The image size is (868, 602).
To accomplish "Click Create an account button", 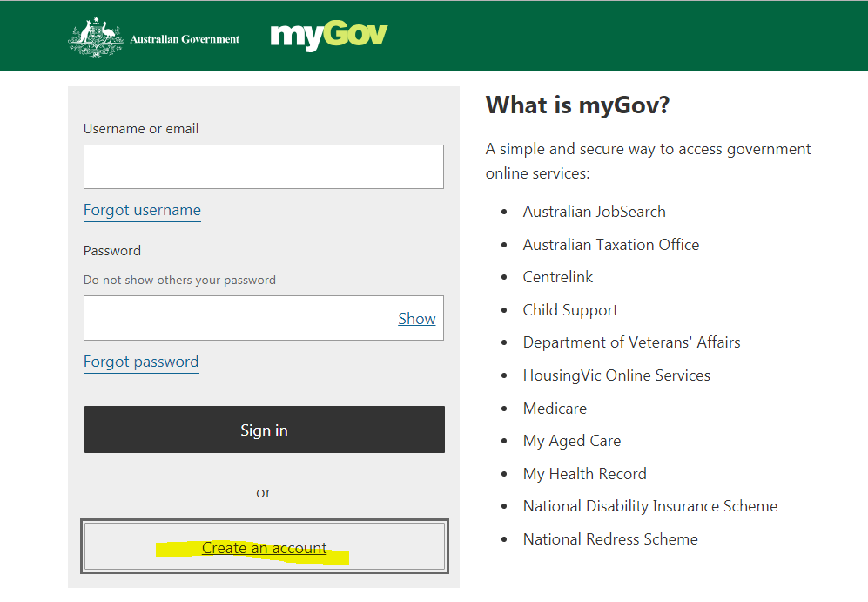I will [265, 546].
